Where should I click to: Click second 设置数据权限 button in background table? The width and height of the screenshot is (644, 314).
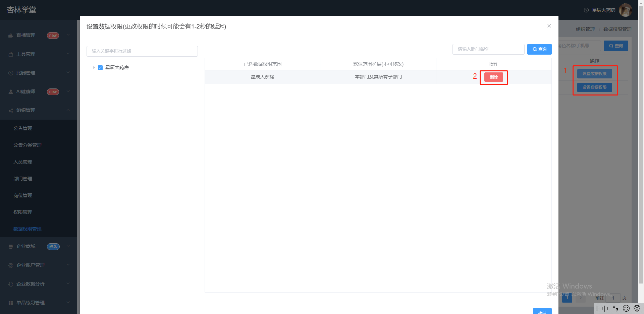594,87
